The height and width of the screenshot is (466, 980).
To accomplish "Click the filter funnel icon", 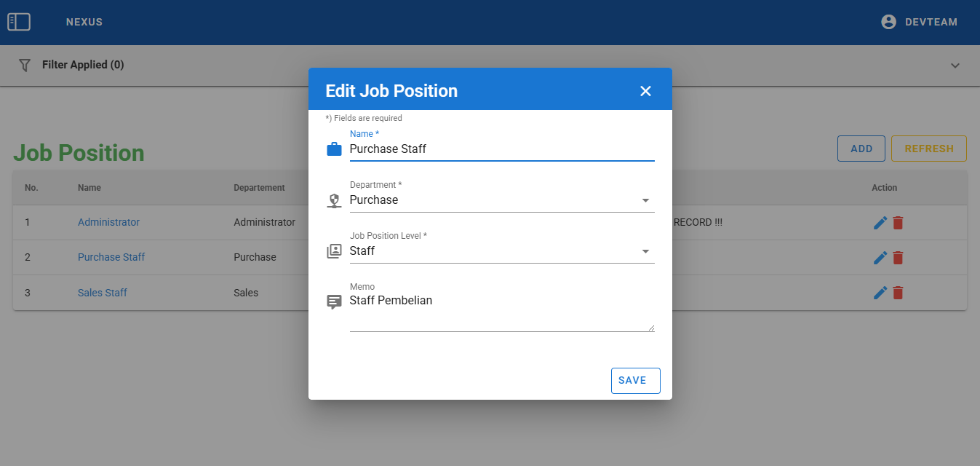I will (x=25, y=66).
